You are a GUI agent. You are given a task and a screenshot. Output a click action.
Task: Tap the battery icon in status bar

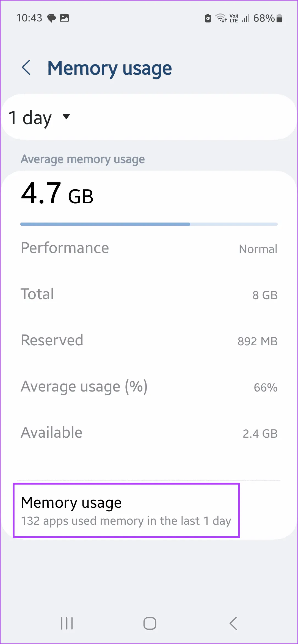(280, 18)
